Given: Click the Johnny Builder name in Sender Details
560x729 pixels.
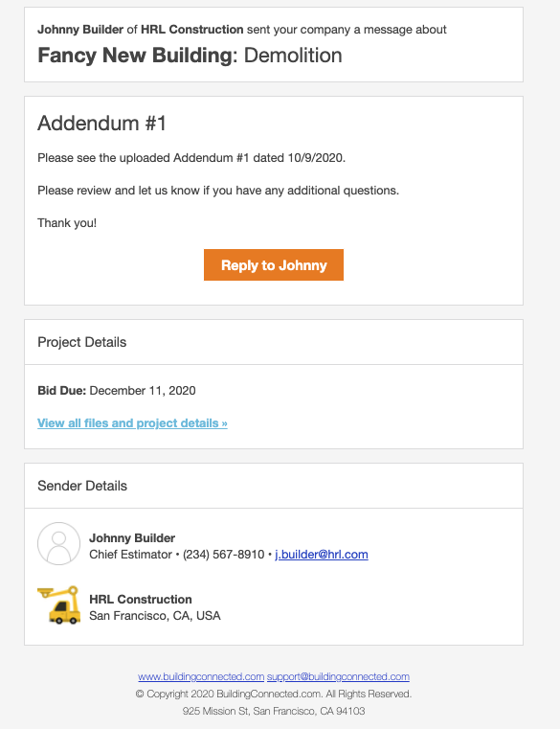Looking at the screenshot, I should click(132, 538).
